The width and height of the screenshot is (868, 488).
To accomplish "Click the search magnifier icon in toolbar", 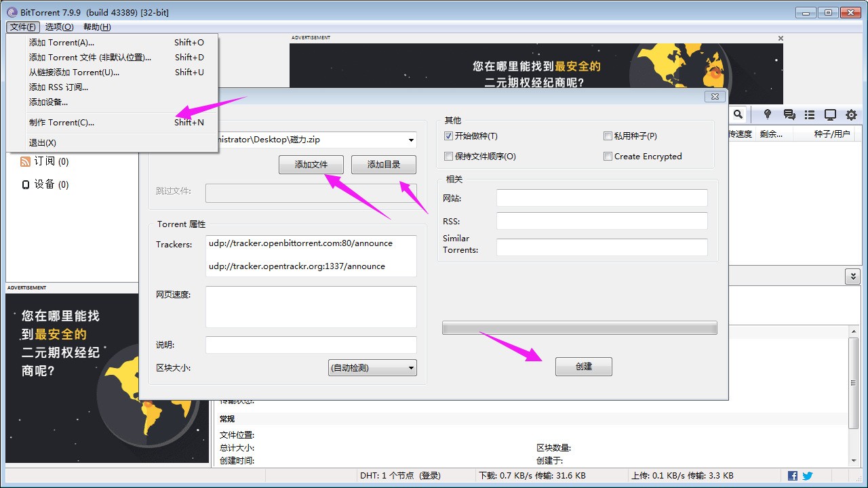I will pyautogui.click(x=738, y=115).
